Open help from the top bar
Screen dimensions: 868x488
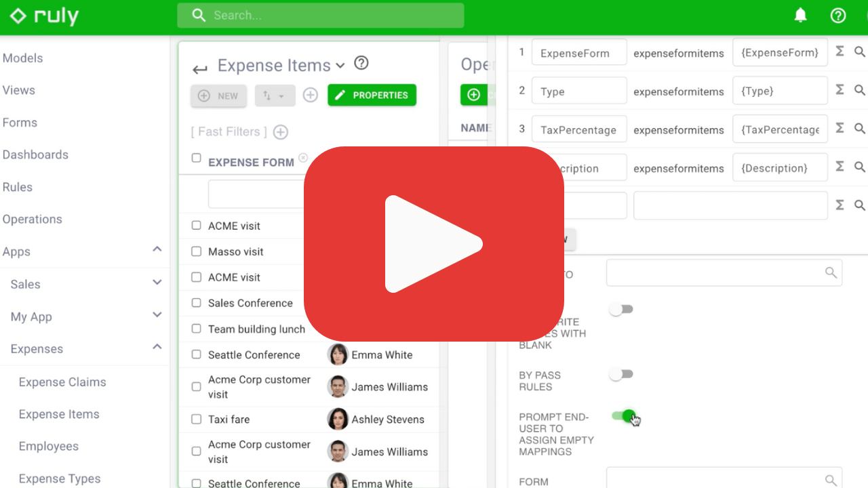838,16
